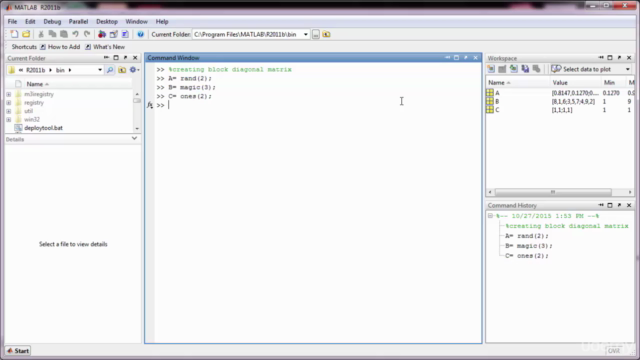The height and width of the screenshot is (360, 640).
Task: Select 'C= ones(2);' in Command History
Action: (x=527, y=256)
